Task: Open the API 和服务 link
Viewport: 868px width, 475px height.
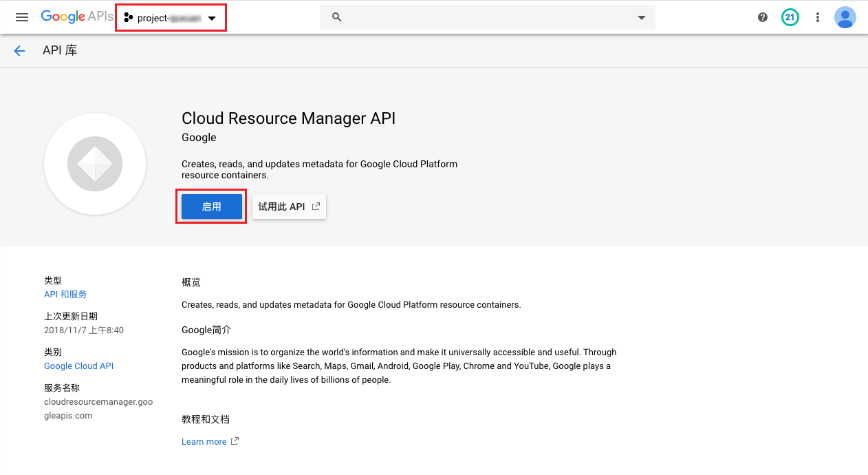Action: pos(65,294)
